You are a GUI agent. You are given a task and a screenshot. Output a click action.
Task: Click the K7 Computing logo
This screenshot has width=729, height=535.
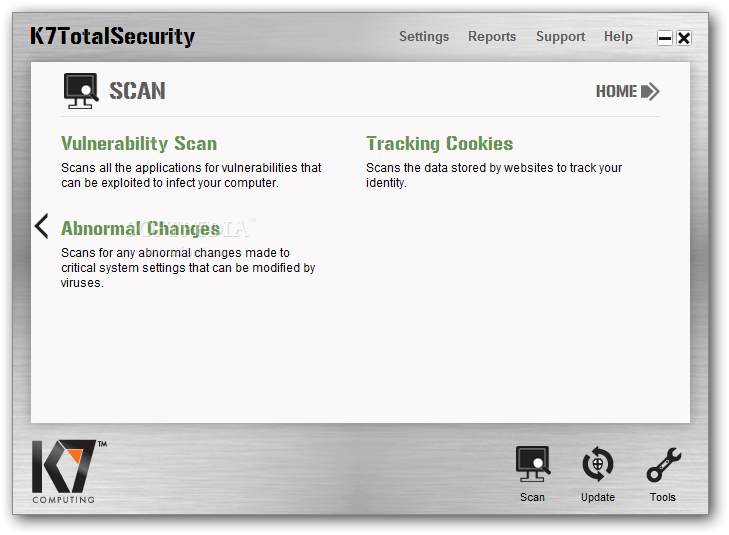coord(69,471)
